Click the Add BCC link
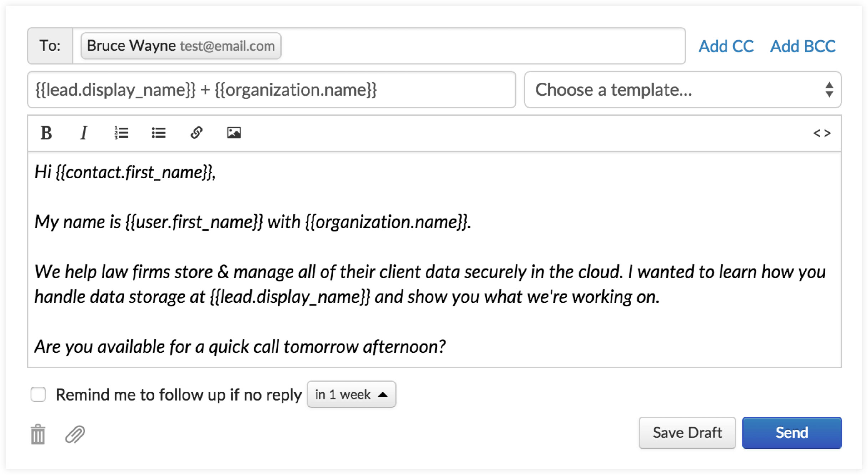This screenshot has height=475, width=868. (803, 46)
